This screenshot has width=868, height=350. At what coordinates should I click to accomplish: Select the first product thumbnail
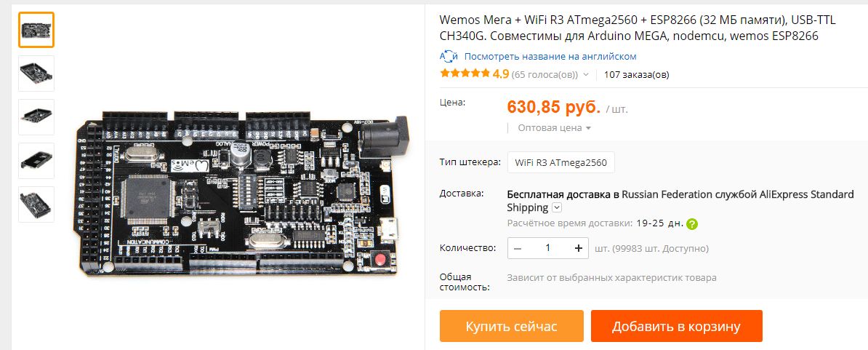[x=36, y=30]
